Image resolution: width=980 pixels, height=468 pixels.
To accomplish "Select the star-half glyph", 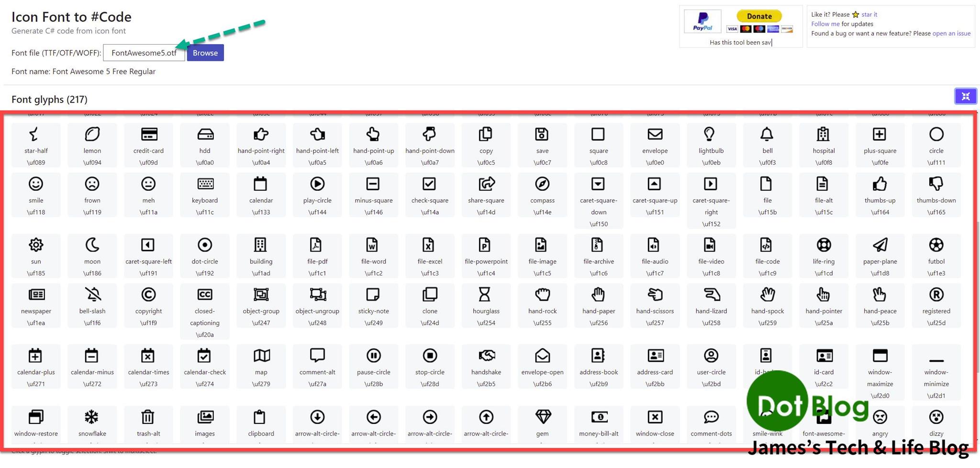I will [36, 144].
